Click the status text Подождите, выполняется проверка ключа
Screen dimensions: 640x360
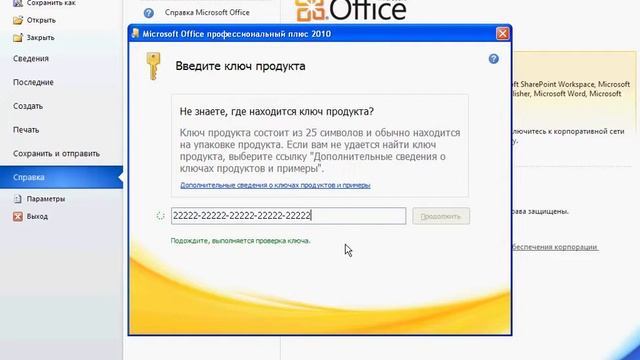[x=240, y=241]
